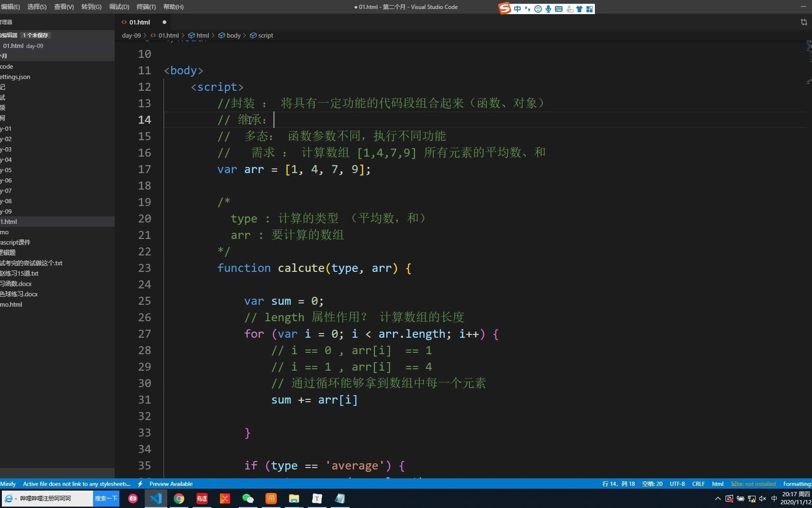This screenshot has width=812, height=508.
Task: Click 行 14, 列 18 cursor position
Action: point(618,484)
